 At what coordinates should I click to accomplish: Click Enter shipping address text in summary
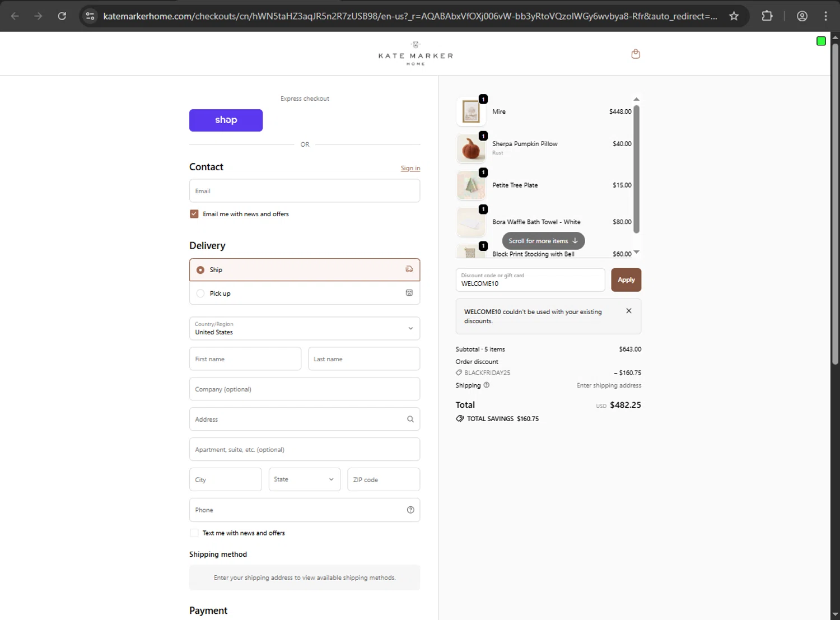(x=609, y=385)
